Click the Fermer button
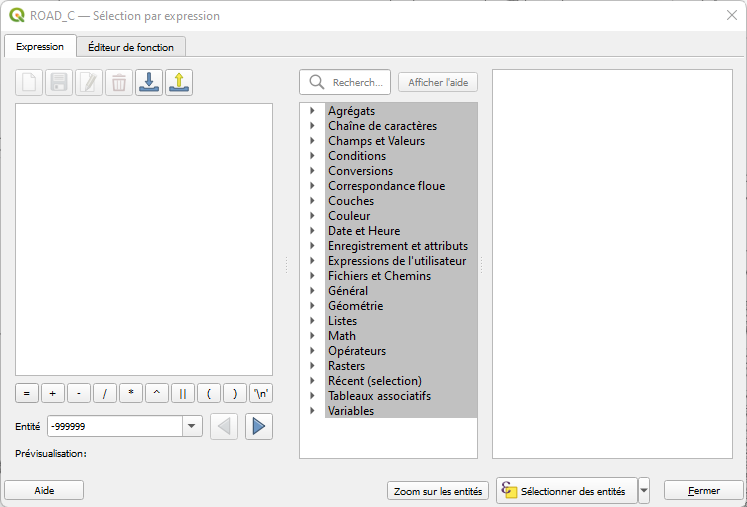 tap(704, 490)
